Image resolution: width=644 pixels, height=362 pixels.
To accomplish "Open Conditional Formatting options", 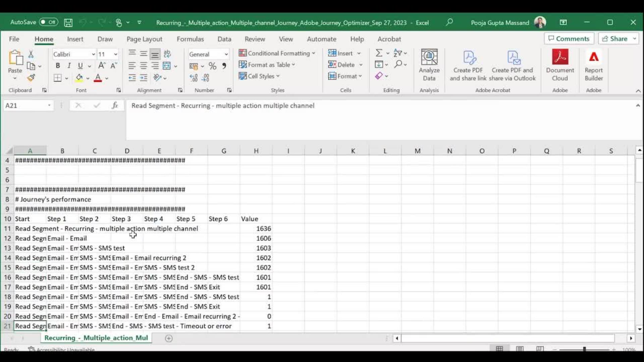I will (277, 53).
